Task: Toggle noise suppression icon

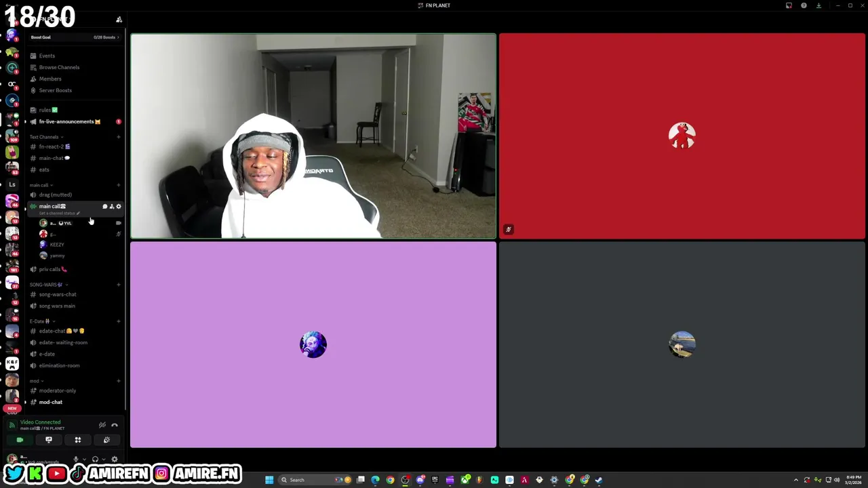Action: (x=102, y=425)
